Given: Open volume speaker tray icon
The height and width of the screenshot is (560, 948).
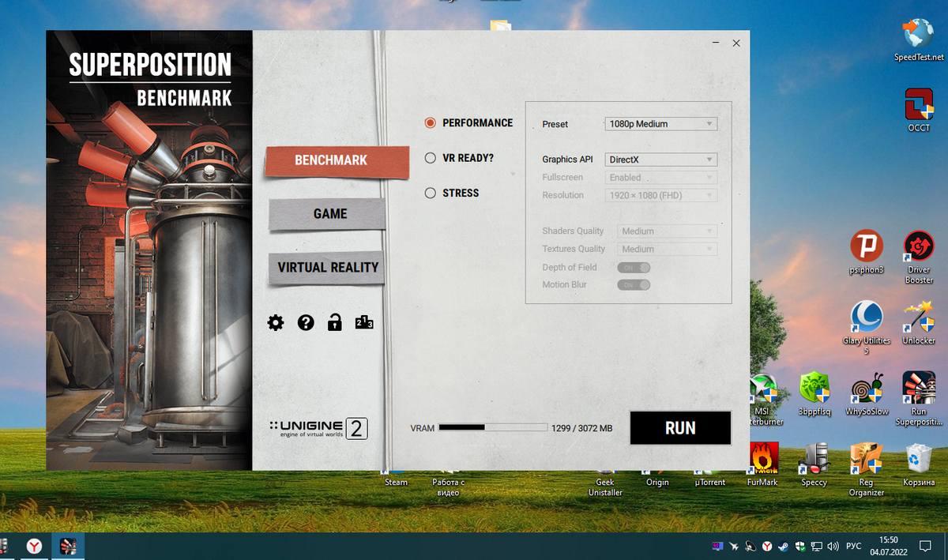Looking at the screenshot, I should click(832, 546).
